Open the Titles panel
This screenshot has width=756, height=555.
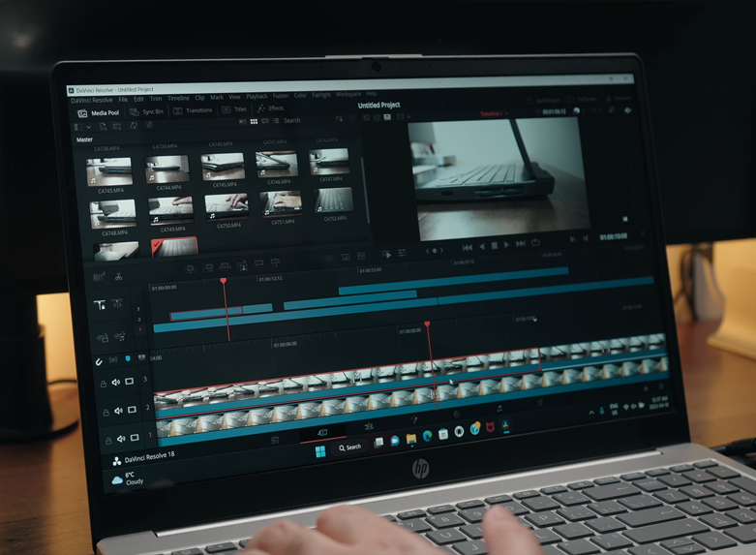(x=234, y=109)
